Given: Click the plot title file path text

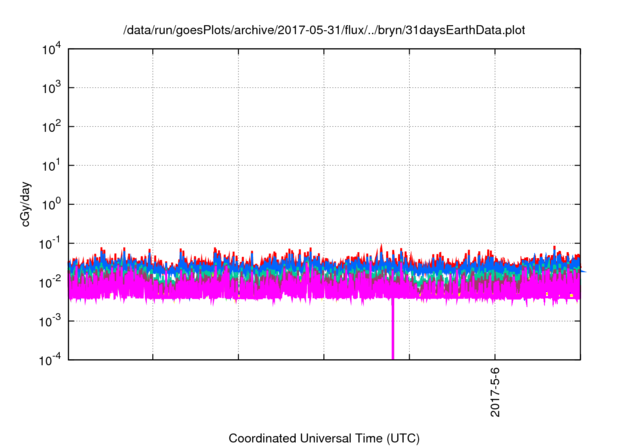Looking at the screenshot, I should pyautogui.click(x=324, y=30).
